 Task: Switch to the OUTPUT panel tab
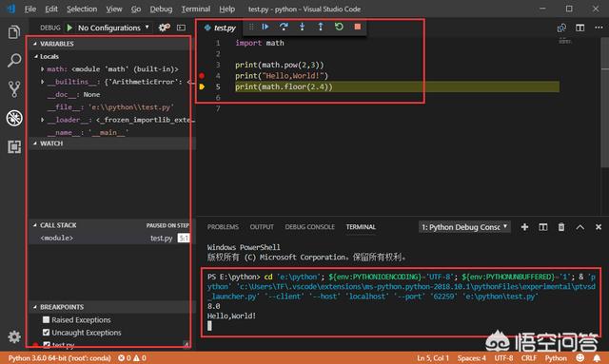tap(262, 227)
